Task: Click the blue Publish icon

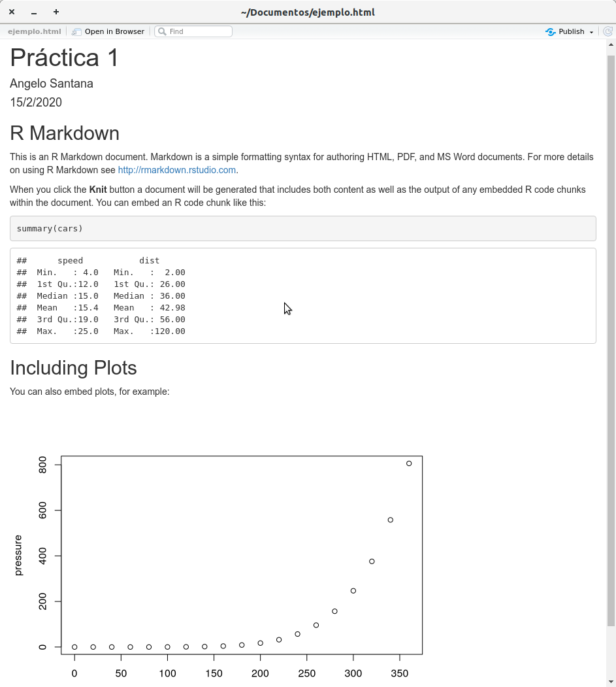Action: (x=551, y=31)
